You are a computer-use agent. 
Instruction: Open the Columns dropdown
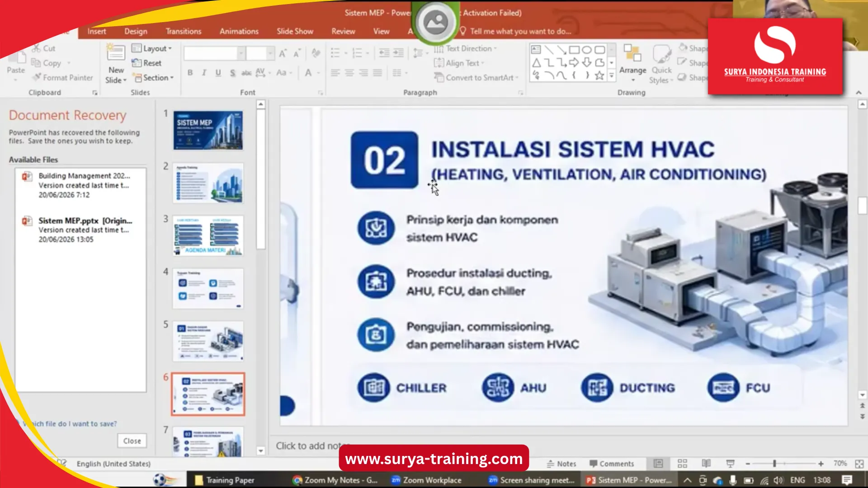[400, 73]
